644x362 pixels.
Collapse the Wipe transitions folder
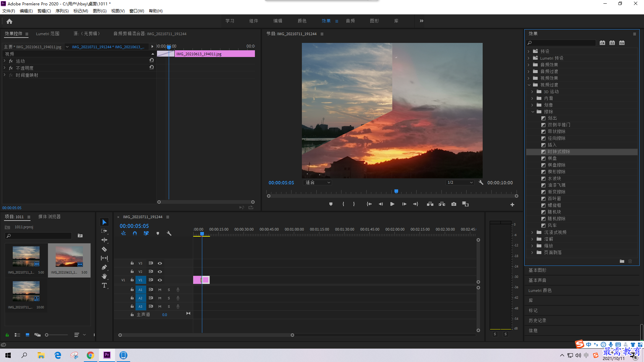tap(533, 112)
